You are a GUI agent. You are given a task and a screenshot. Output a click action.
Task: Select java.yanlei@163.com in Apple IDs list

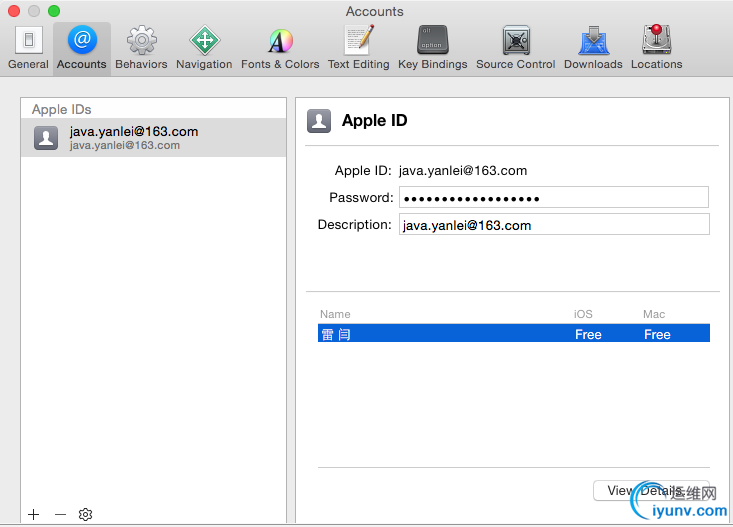[x=153, y=137]
